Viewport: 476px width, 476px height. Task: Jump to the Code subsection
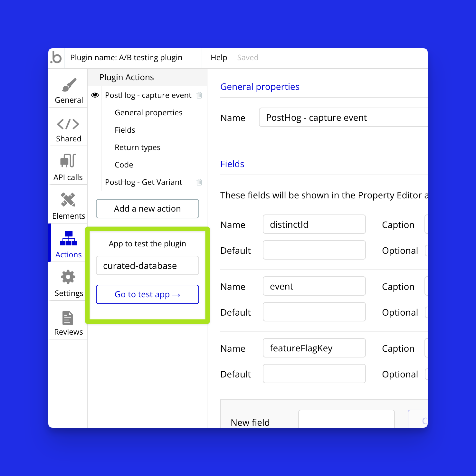point(124,165)
